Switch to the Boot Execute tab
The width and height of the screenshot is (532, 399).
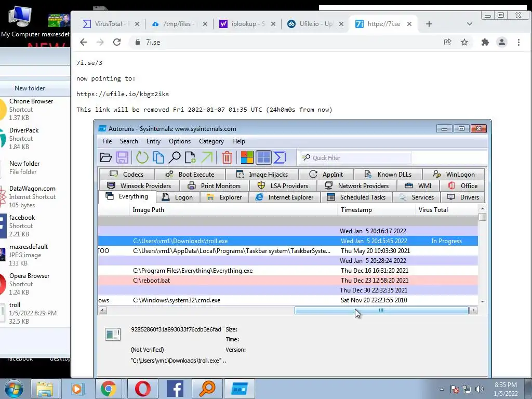(x=190, y=175)
